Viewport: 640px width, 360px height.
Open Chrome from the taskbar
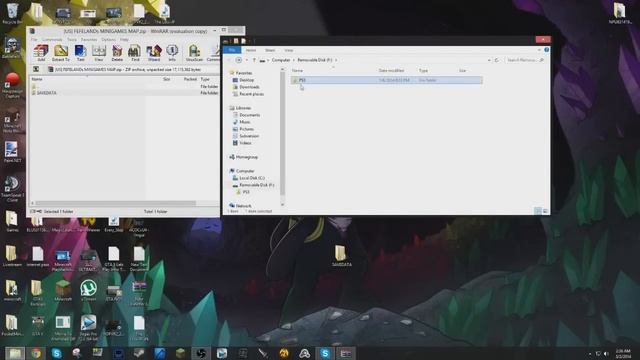[36, 353]
